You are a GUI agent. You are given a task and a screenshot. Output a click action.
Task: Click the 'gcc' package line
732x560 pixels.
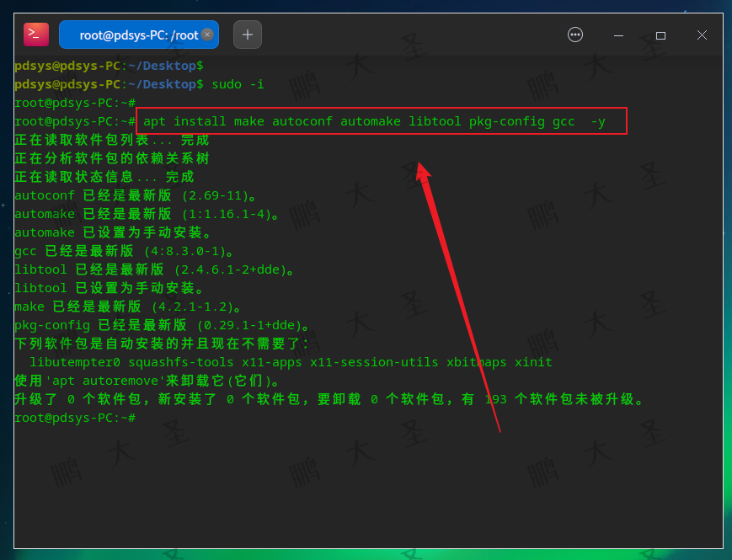click(24, 250)
